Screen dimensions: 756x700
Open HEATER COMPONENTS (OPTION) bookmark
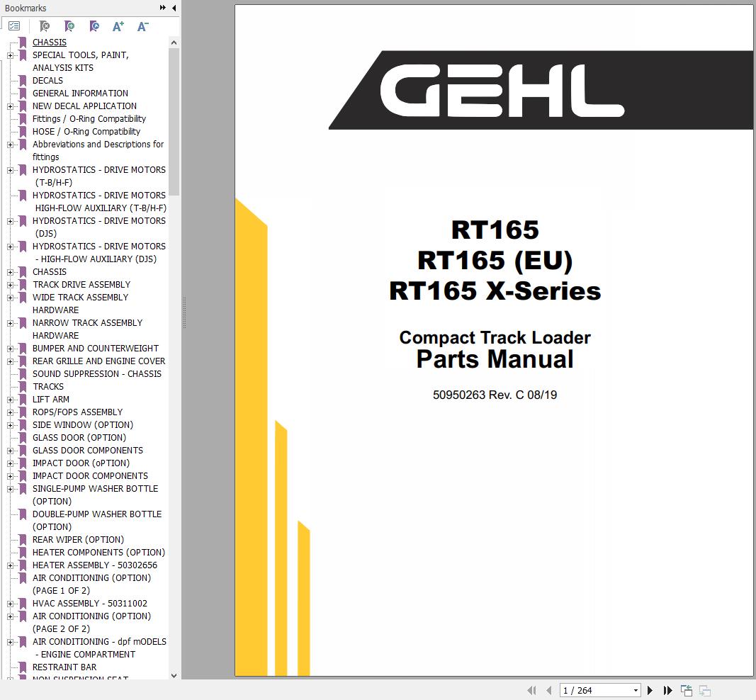(98, 552)
